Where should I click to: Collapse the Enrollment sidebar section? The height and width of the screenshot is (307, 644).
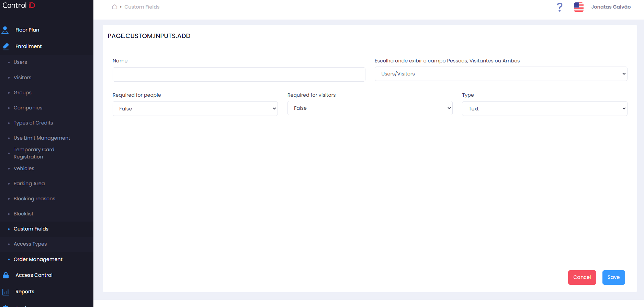29,46
